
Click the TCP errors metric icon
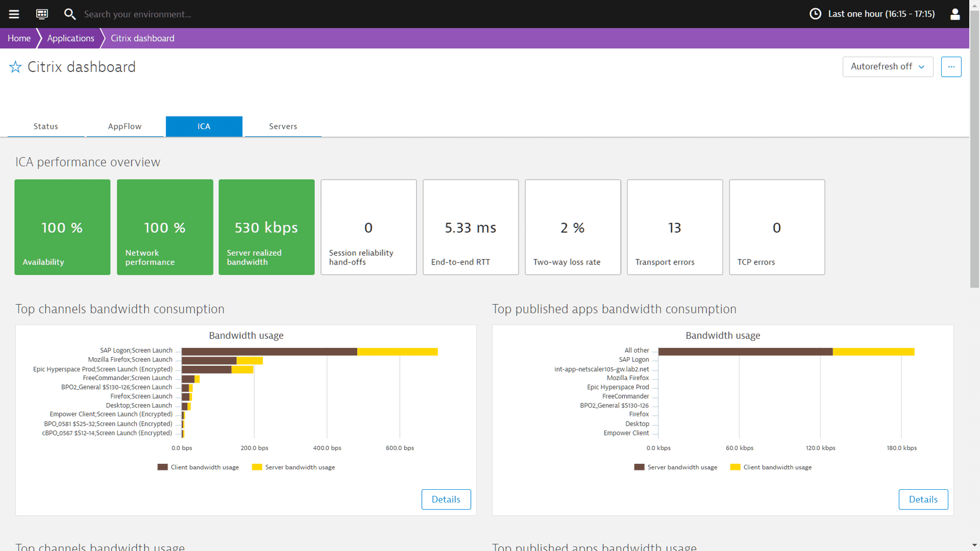coord(777,227)
